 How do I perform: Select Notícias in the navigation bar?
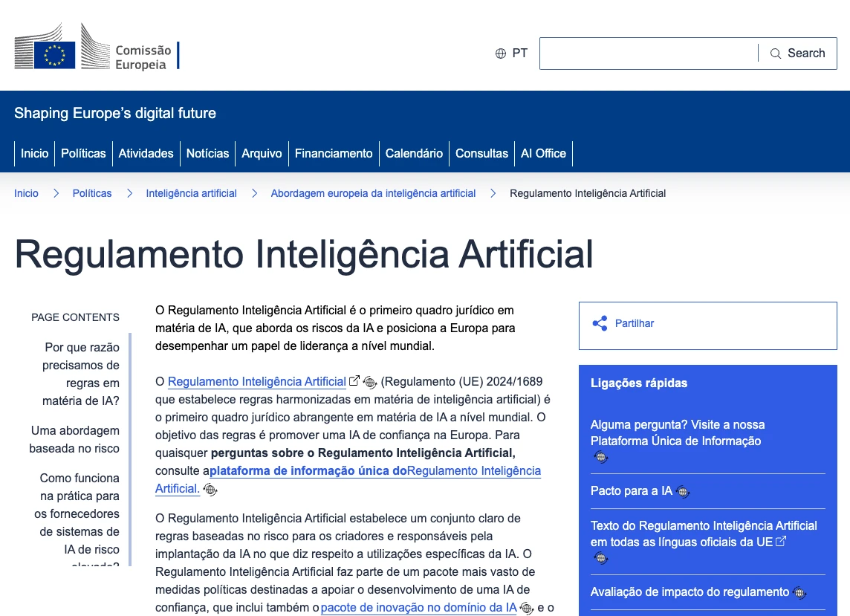pyautogui.click(x=207, y=153)
